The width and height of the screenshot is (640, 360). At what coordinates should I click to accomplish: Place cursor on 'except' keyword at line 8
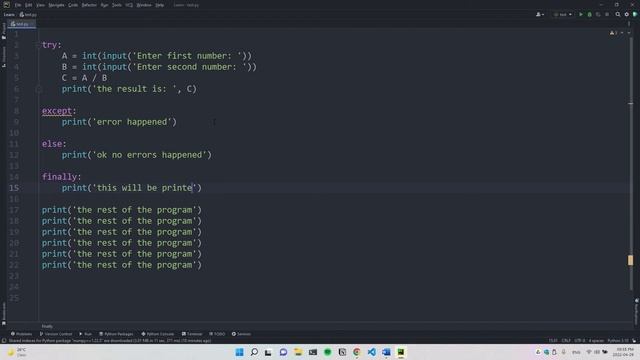pos(57,111)
